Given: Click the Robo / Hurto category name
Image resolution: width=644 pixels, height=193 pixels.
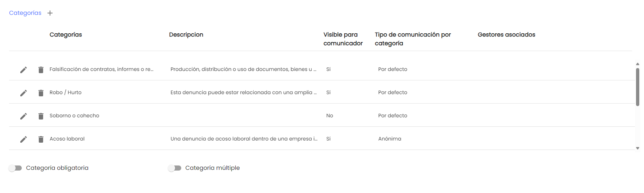Looking at the screenshot, I should click(66, 92).
